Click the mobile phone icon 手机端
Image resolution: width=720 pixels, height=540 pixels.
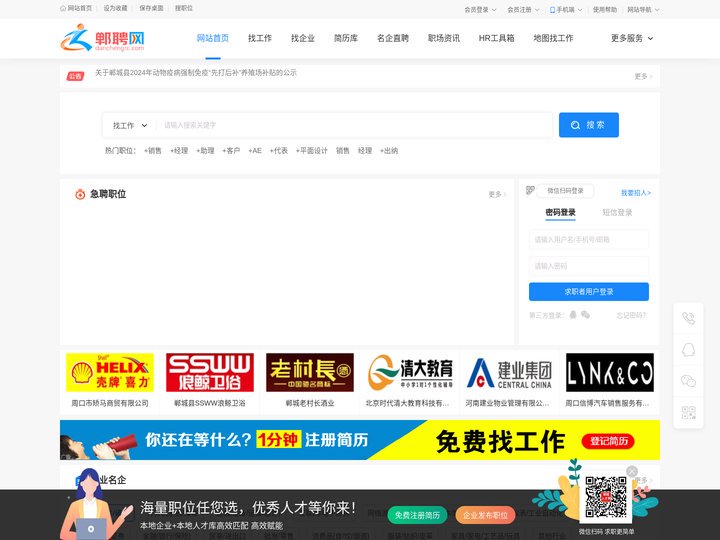pyautogui.click(x=552, y=10)
